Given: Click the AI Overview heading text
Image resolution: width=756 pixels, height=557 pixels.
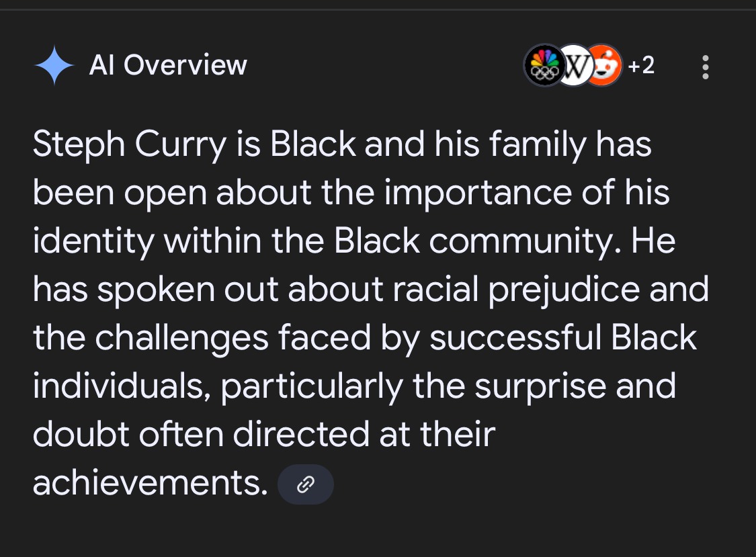Looking at the screenshot, I should click(x=168, y=65).
